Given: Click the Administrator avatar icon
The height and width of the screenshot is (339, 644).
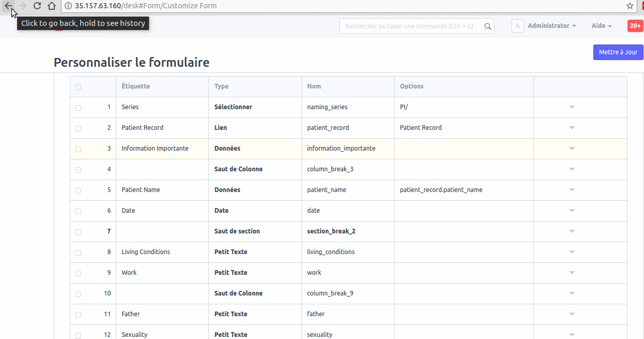Looking at the screenshot, I should (517, 26).
